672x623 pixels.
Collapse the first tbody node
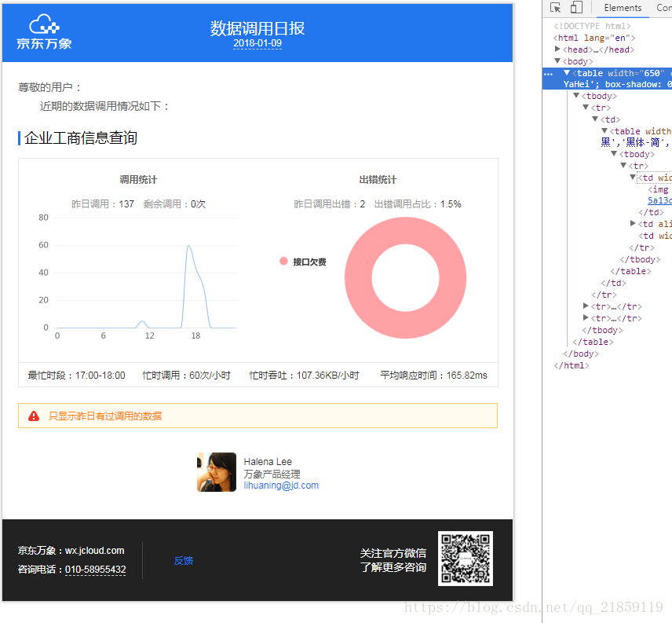point(576,96)
